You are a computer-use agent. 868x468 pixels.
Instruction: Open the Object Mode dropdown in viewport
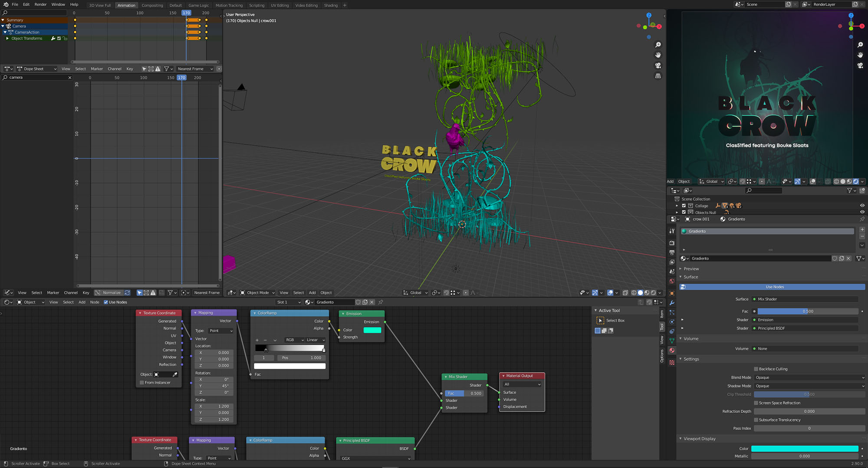258,293
